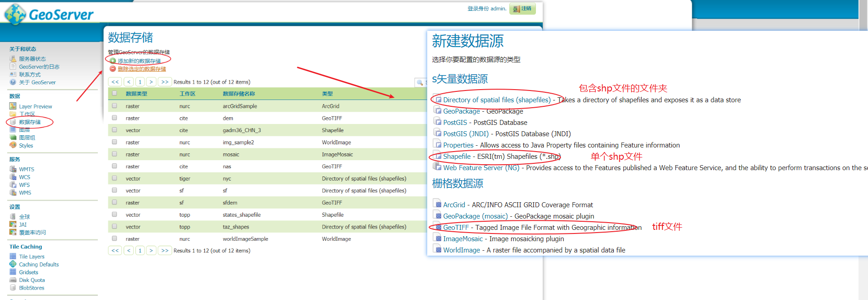The width and height of the screenshot is (868, 300).
Task: Open the 服务器状态 sidebar icon
Action: [13, 59]
